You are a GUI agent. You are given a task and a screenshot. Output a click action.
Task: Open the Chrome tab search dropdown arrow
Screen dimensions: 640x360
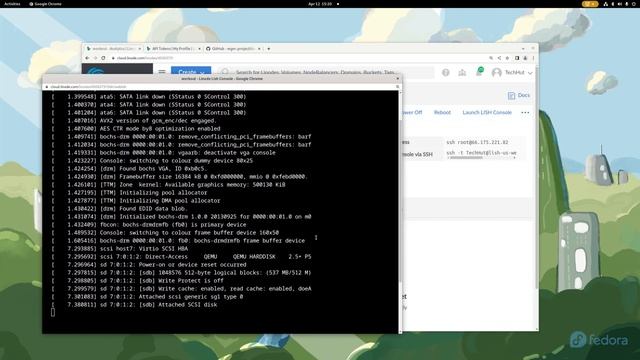523,49
